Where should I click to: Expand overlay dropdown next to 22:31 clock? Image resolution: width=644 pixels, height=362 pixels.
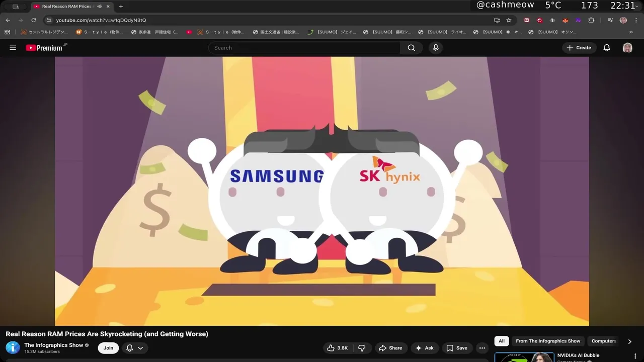click(638, 6)
